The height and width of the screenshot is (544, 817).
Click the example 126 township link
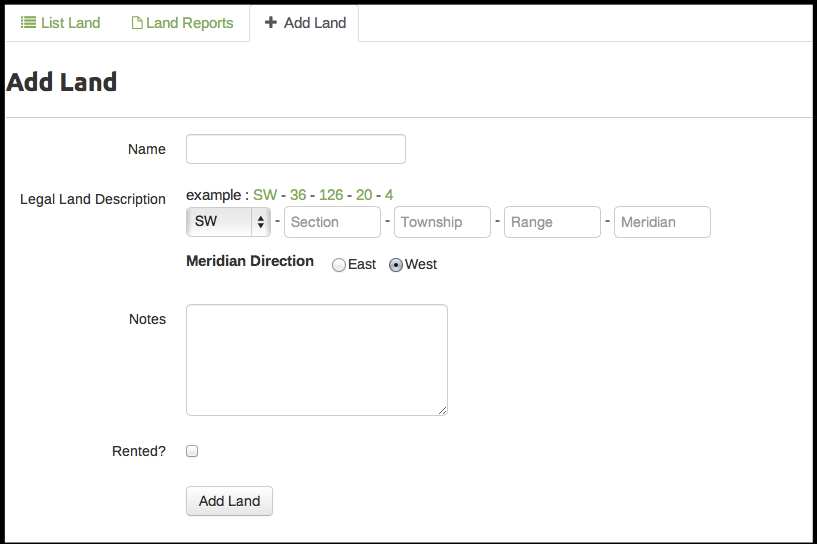(x=330, y=195)
